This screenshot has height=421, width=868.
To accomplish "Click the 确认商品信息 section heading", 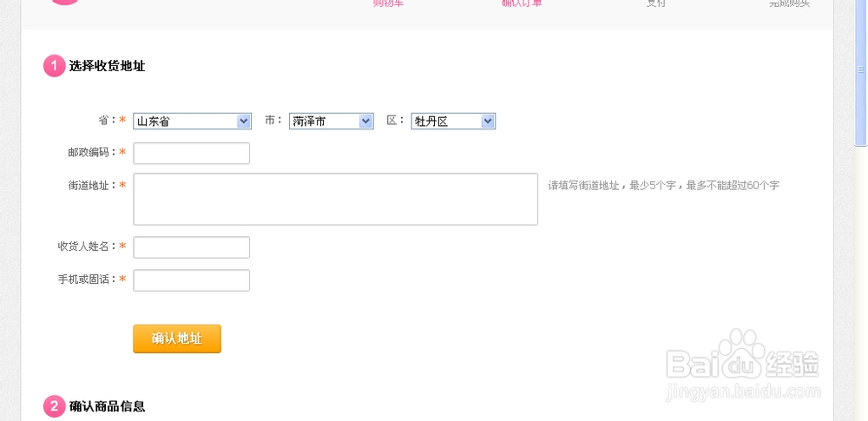I will pos(107,406).
